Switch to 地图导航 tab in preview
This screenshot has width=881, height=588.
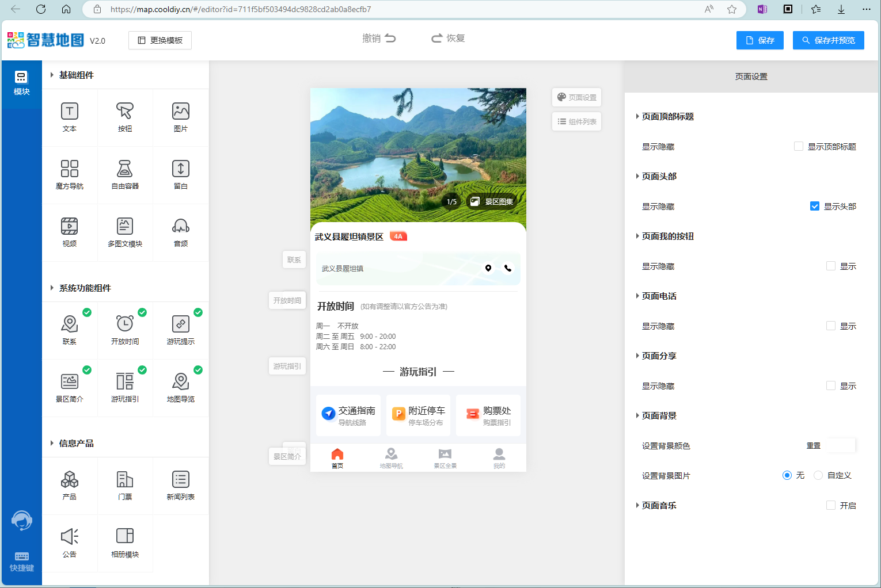pyautogui.click(x=391, y=458)
